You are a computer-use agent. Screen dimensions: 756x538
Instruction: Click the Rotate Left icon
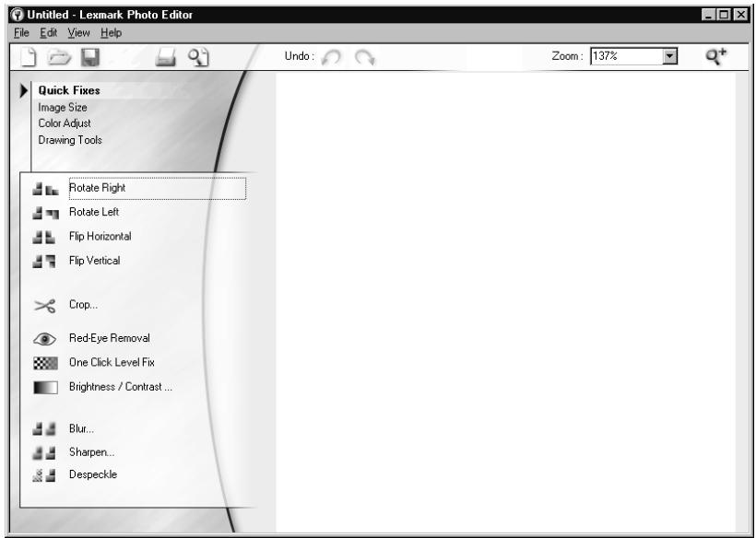pyautogui.click(x=45, y=213)
